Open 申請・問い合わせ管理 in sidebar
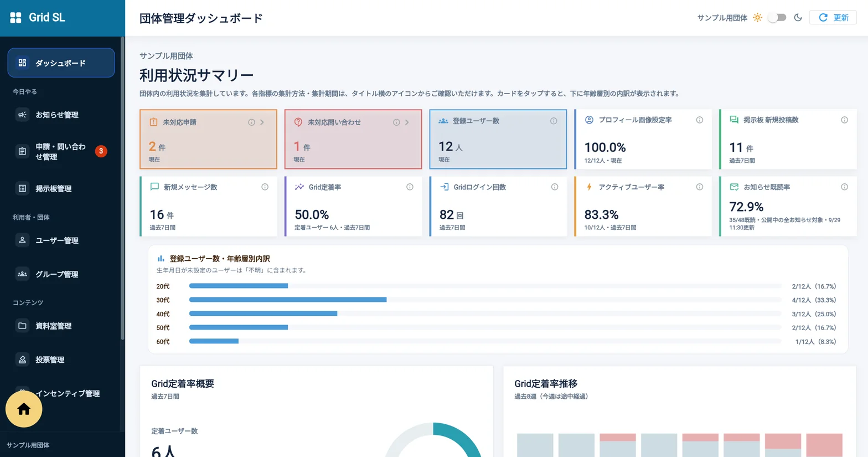The height and width of the screenshot is (457, 868). click(x=61, y=151)
